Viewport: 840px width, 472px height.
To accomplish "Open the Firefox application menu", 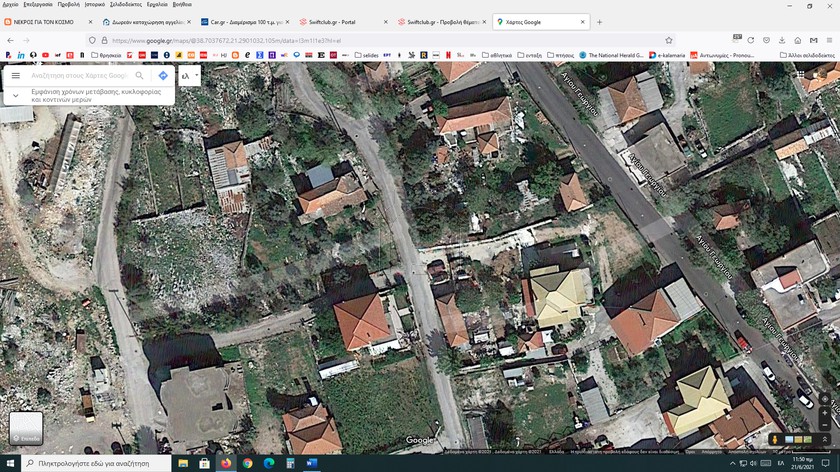I will click(829, 40).
